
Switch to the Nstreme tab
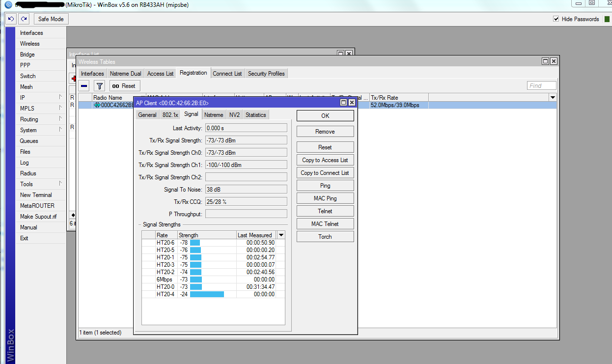(214, 115)
